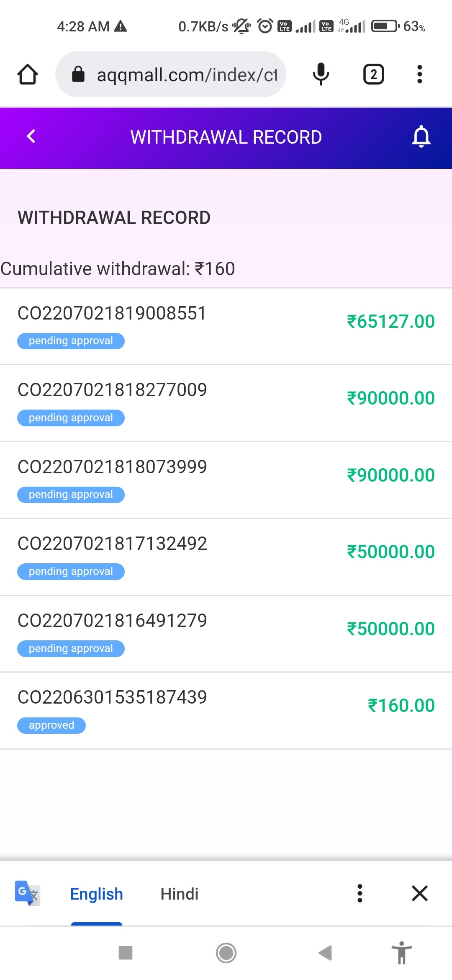Screen dimensions: 452x980
Task: Select the approved badge on CO2206301535187439
Action: point(51,725)
